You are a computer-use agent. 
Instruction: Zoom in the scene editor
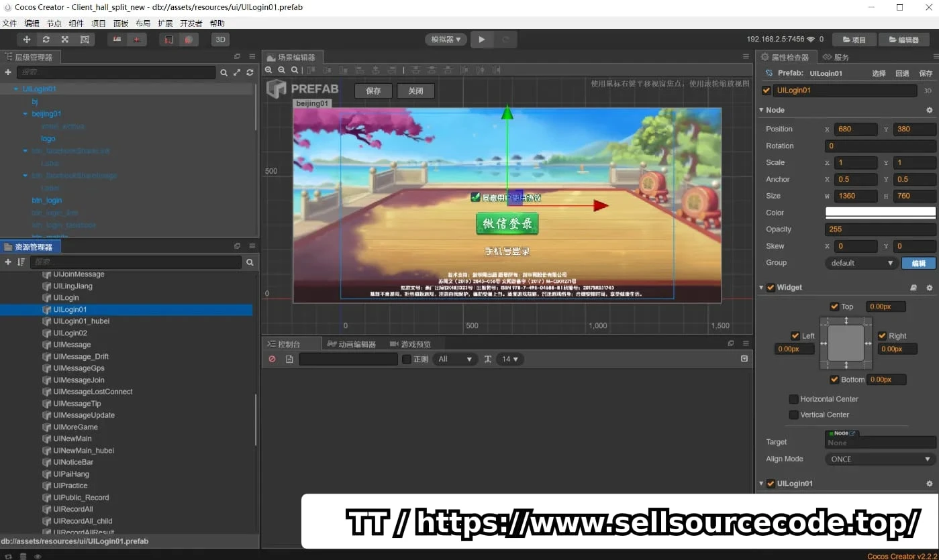[x=269, y=70]
